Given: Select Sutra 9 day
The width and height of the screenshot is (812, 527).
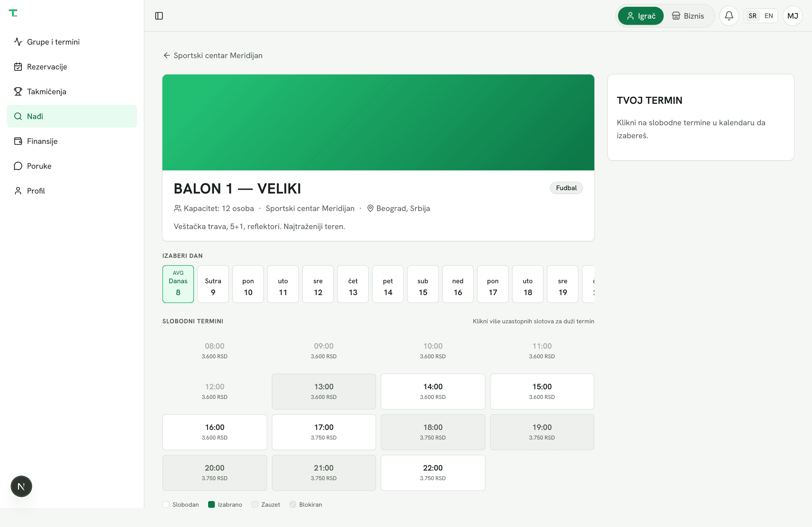Looking at the screenshot, I should (x=213, y=284).
